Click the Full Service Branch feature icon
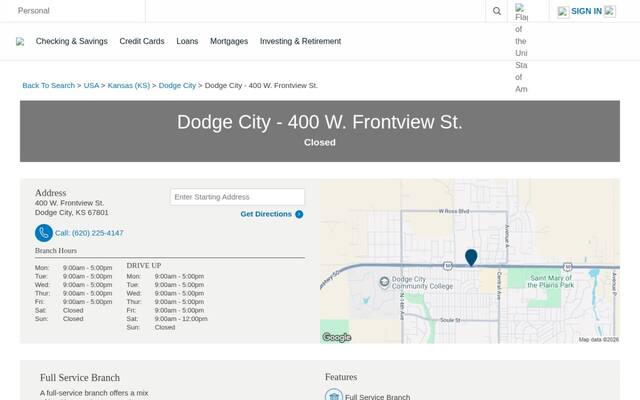 [x=334, y=395]
